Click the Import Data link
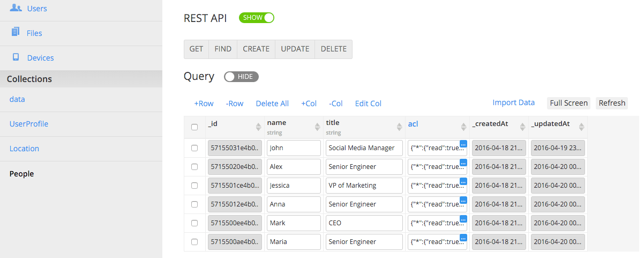This screenshot has height=258, width=644. pyautogui.click(x=513, y=102)
